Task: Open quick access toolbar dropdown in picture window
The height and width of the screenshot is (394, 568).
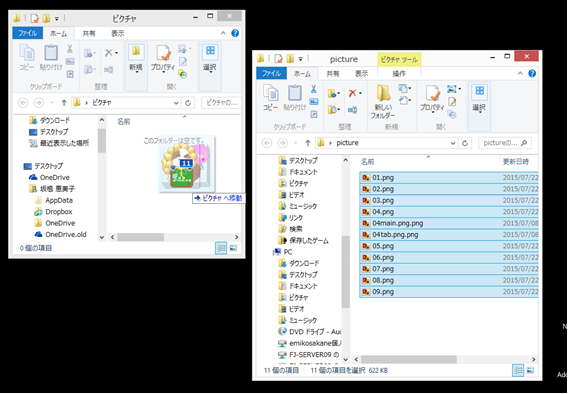Action: click(x=300, y=59)
